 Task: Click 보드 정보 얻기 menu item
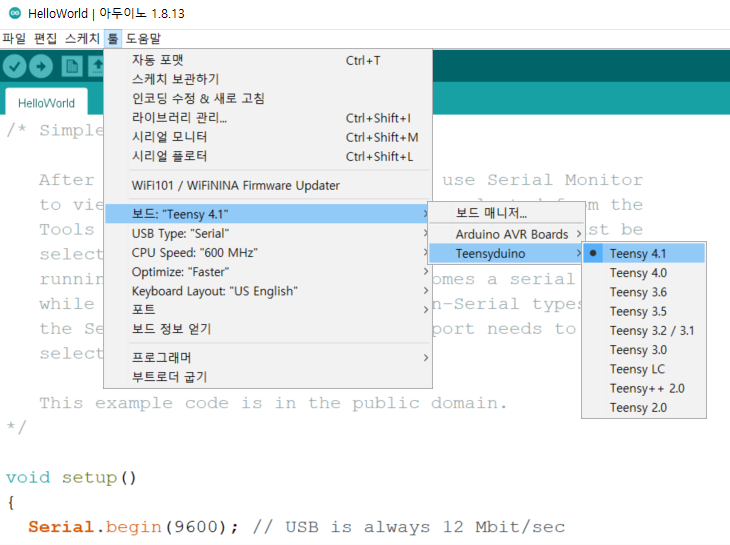268,329
